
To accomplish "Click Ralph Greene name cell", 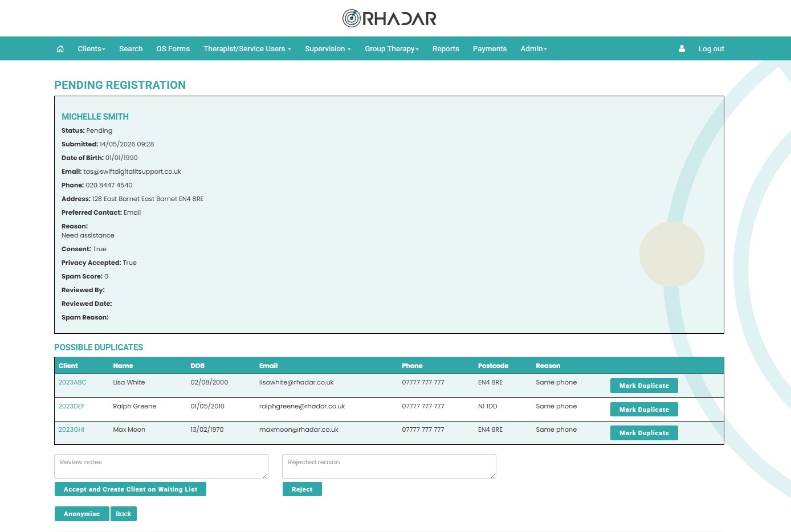I will pos(134,406).
